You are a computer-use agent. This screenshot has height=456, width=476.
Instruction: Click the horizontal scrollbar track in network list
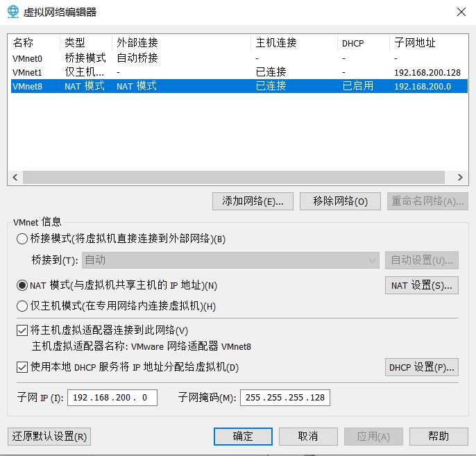(234, 177)
